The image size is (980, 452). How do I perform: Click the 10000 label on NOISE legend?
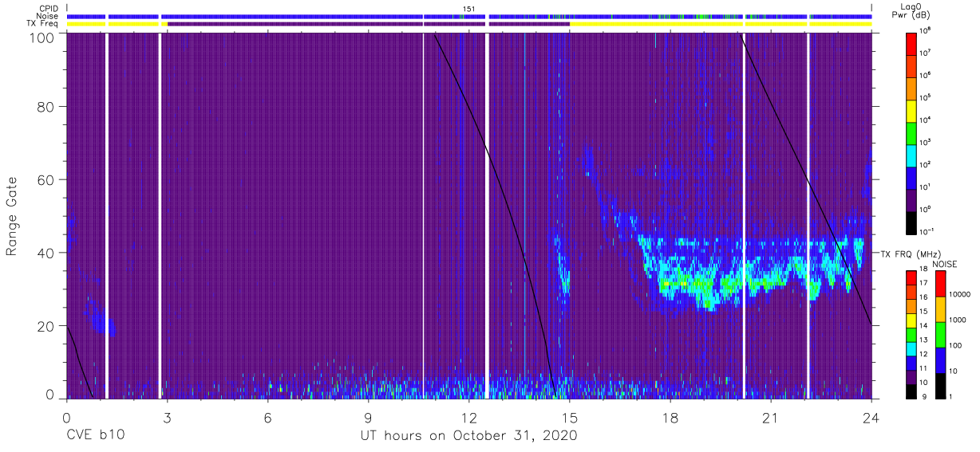(959, 294)
